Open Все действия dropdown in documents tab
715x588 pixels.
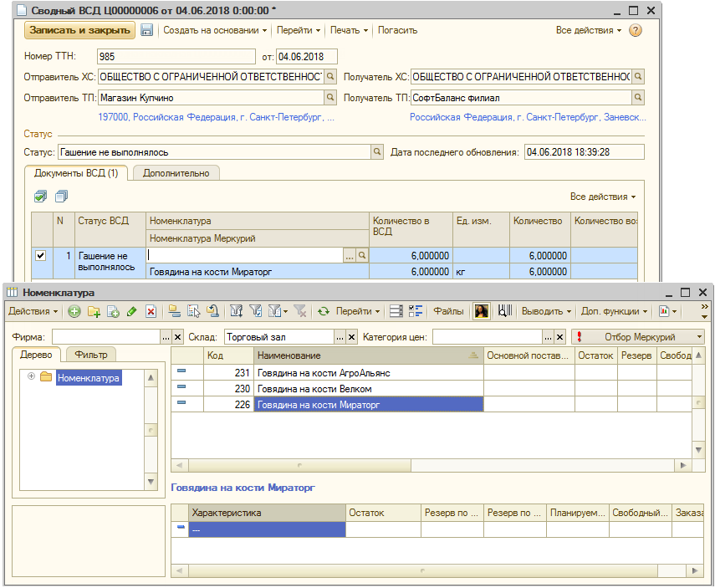pos(602,197)
